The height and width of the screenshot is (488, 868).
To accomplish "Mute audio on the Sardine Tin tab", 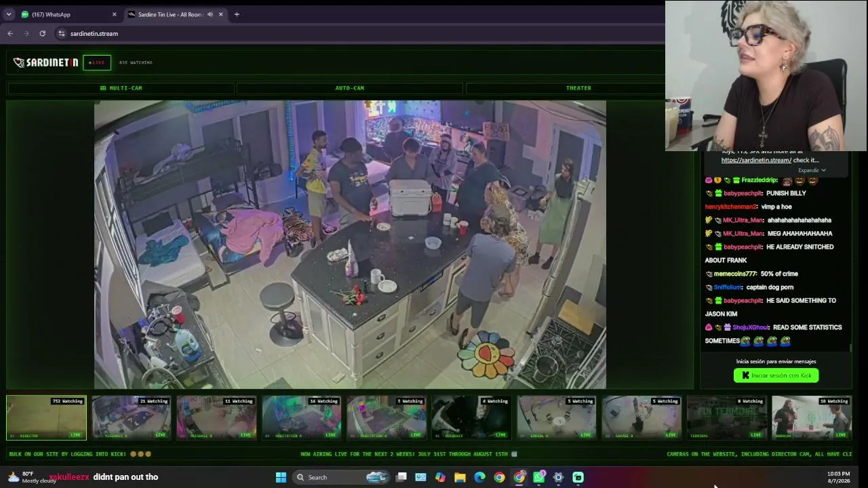I will 210,14.
